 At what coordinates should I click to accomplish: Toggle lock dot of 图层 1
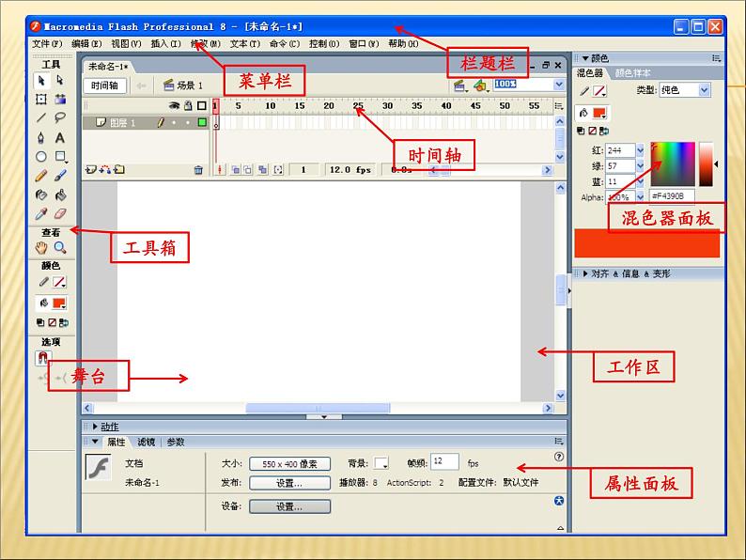tap(188, 123)
